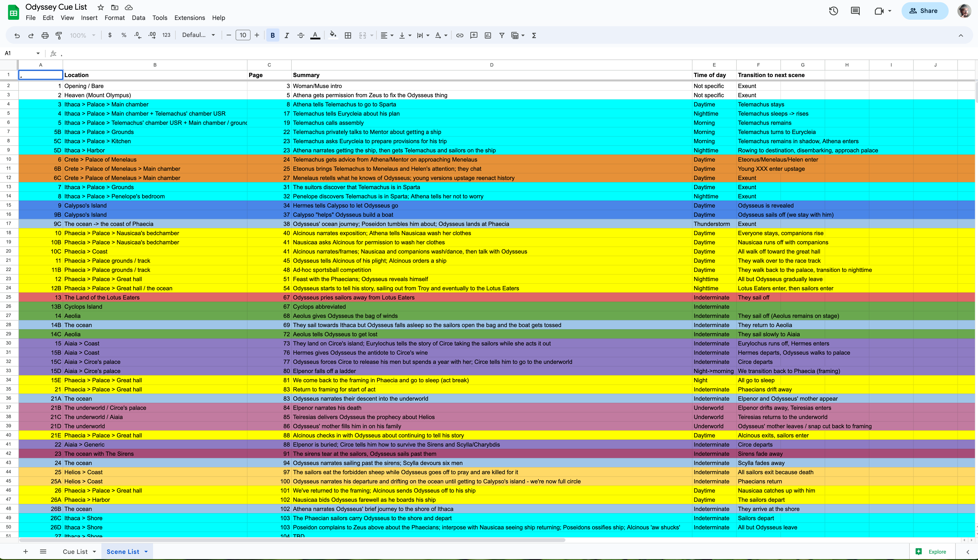Screen dimensions: 978x560
Task: Open the font family dropdown
Action: (x=199, y=35)
